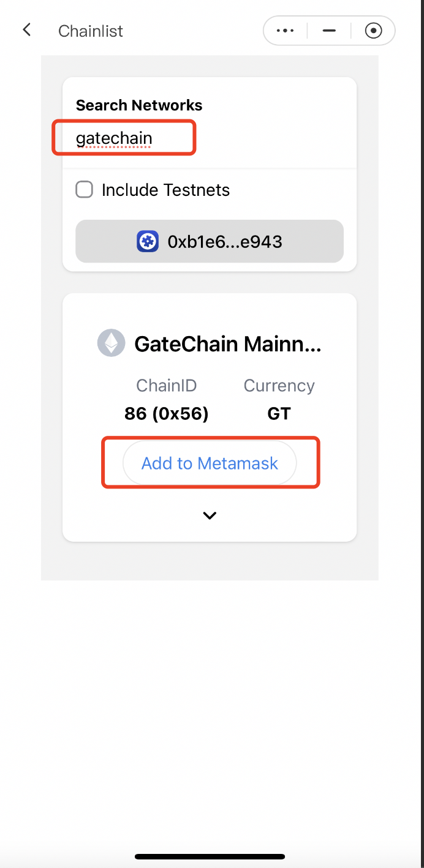Screen dimensions: 424x868
Task: Click the ChainID column label
Action: (x=167, y=386)
